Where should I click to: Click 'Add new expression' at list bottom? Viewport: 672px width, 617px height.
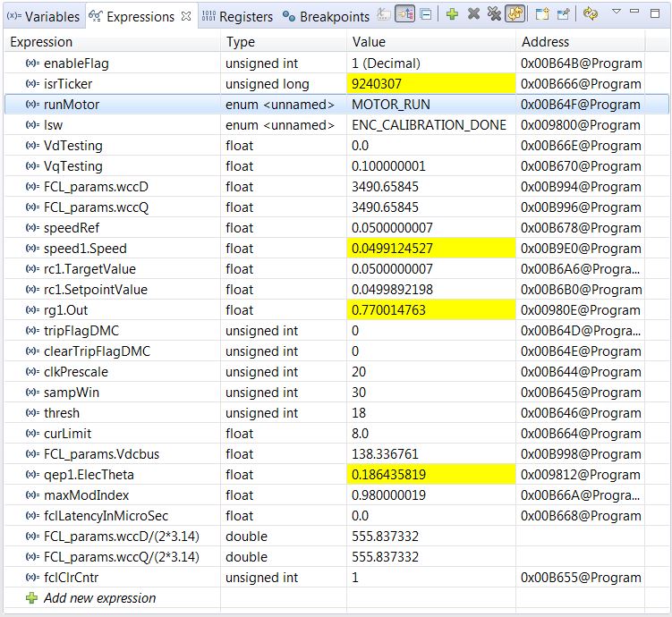click(x=99, y=598)
